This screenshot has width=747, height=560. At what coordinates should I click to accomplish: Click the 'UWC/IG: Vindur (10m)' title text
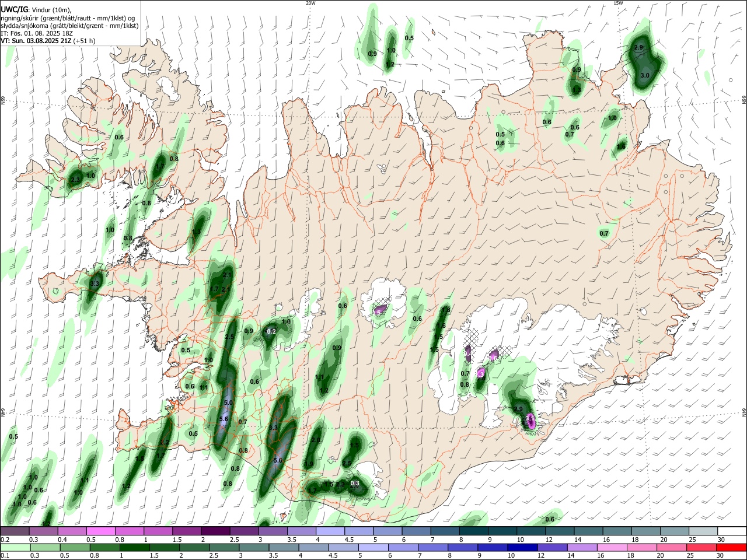pos(36,9)
